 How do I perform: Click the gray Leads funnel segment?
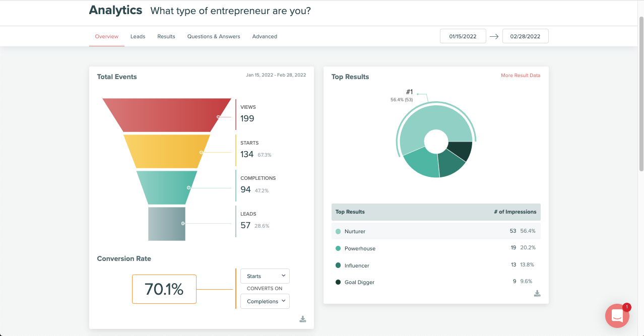[x=166, y=224]
